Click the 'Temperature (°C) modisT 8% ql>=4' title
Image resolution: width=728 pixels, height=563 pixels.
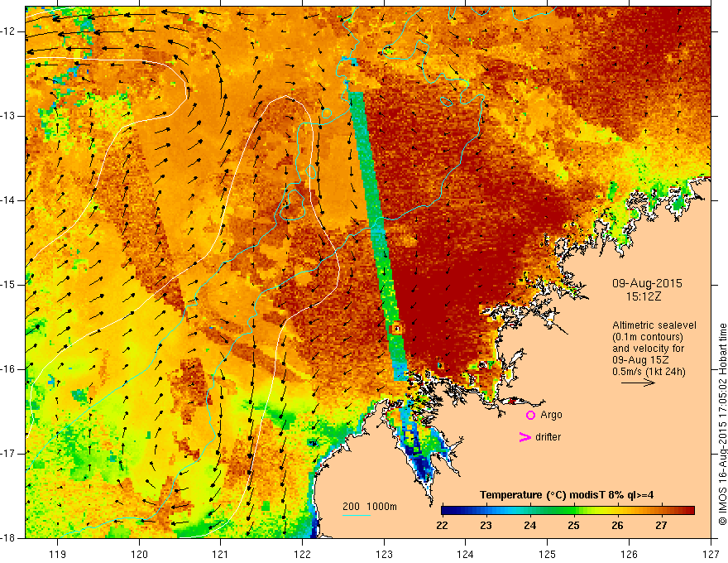(x=567, y=495)
